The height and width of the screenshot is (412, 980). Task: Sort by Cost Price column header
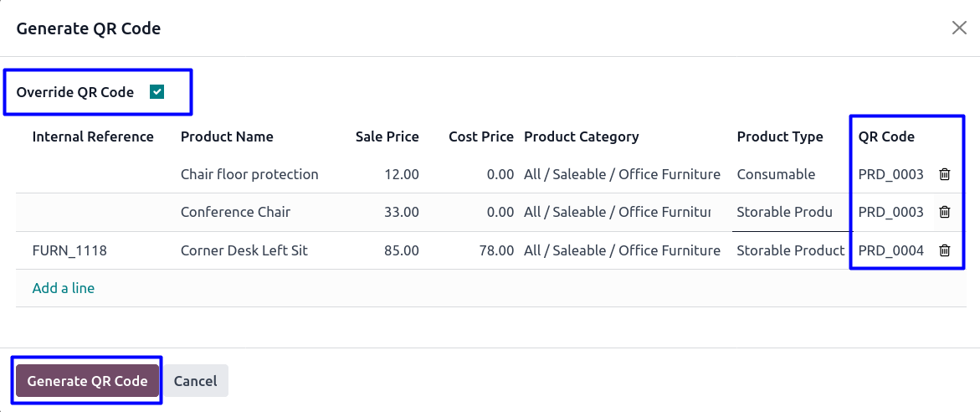480,136
